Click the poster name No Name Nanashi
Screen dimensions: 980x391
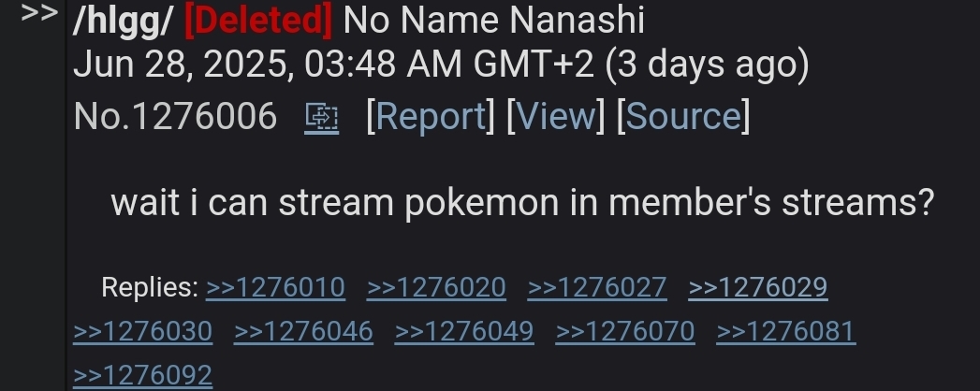494,21
